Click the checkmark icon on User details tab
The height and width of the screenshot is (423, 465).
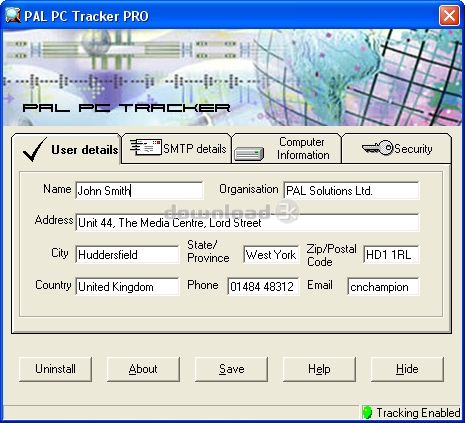[35, 149]
